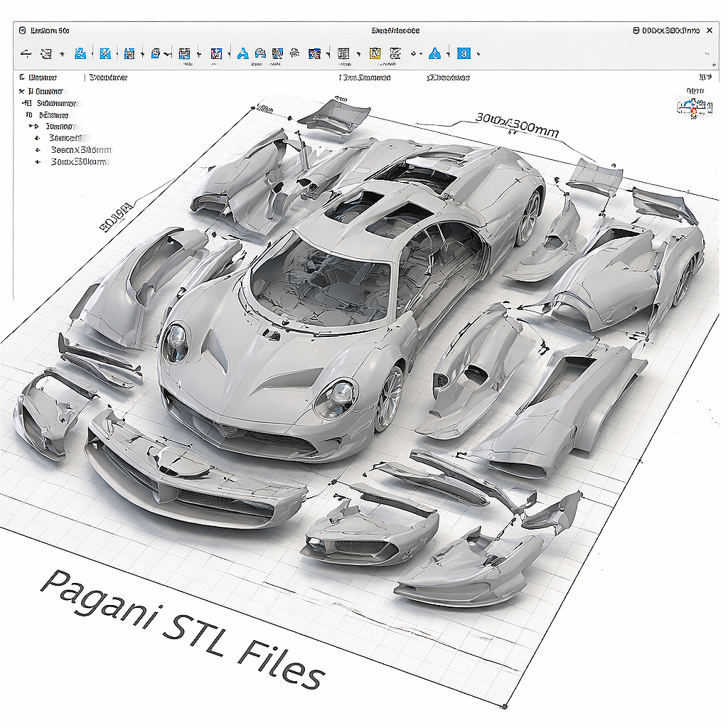Click the blue cloud-shaped icon after the A-shaped icon
The height and width of the screenshot is (728, 728).
coord(260,53)
